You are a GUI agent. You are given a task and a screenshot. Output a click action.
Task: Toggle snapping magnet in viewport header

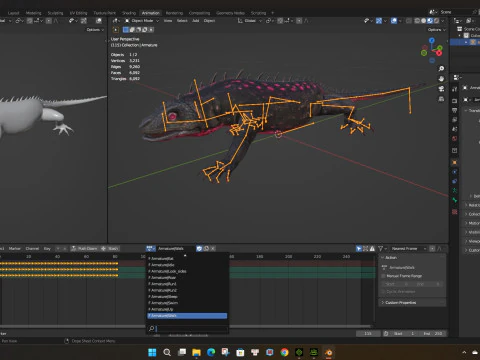[281, 21]
